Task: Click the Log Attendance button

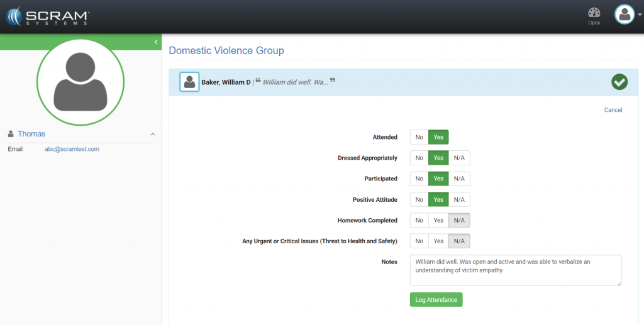Action: click(436, 300)
